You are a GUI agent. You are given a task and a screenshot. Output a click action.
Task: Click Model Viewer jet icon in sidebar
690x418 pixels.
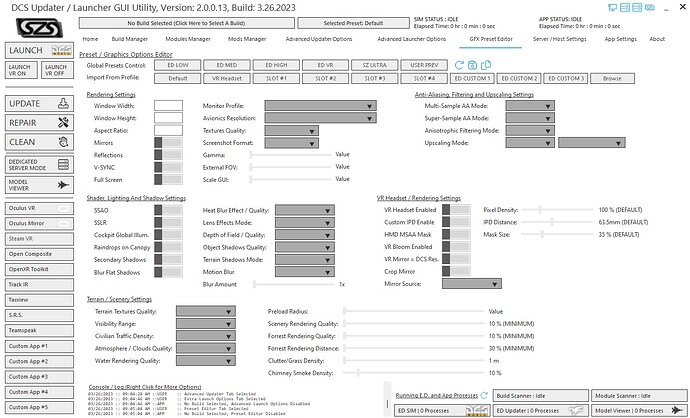click(x=63, y=185)
